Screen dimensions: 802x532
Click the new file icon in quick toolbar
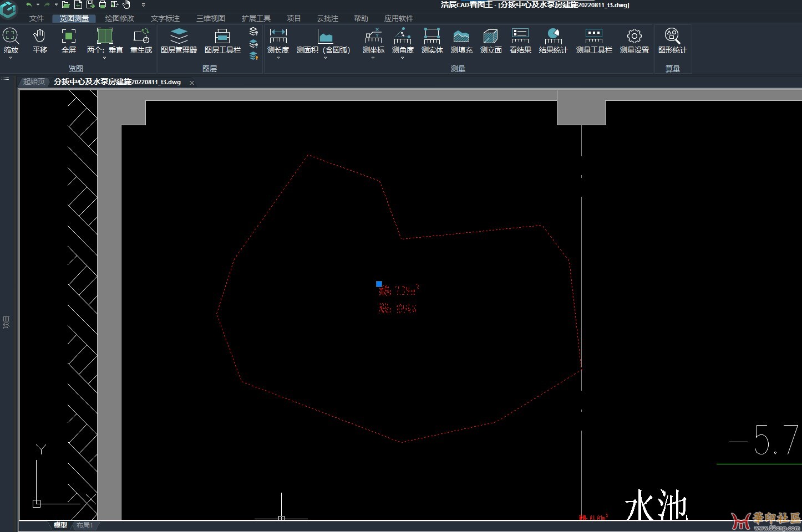click(78, 4)
